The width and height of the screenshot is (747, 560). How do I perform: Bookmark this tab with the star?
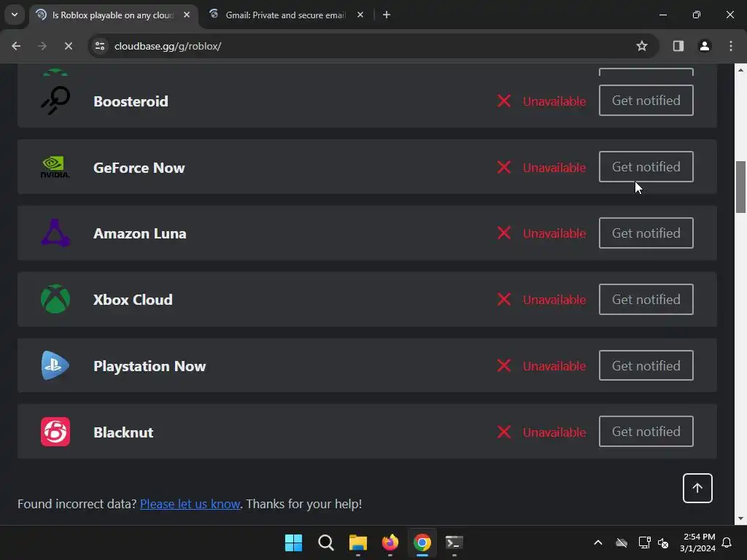click(642, 46)
